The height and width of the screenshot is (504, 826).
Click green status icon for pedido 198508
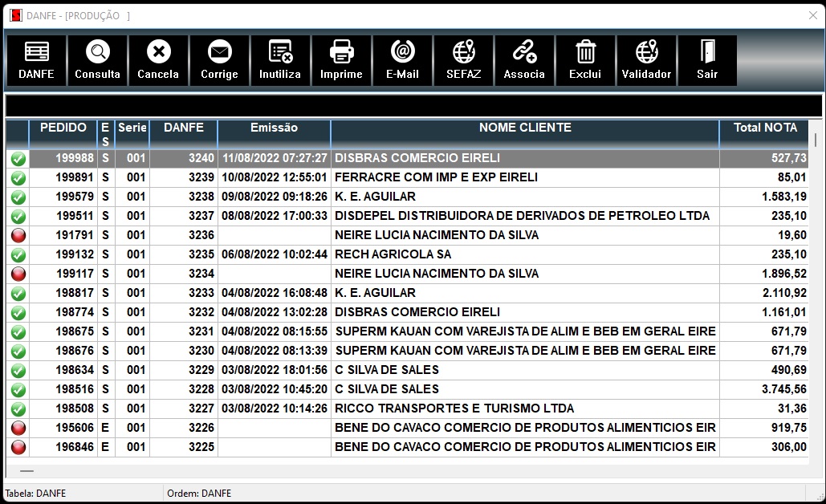pyautogui.click(x=18, y=408)
